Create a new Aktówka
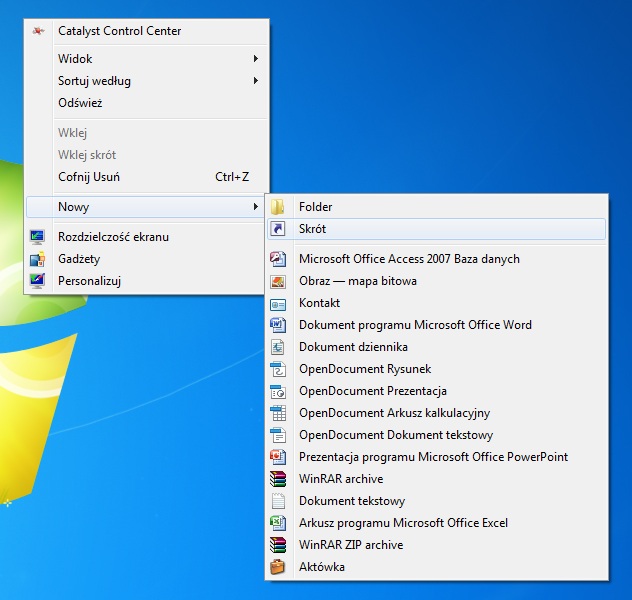The width and height of the screenshot is (632, 600). coord(437,567)
